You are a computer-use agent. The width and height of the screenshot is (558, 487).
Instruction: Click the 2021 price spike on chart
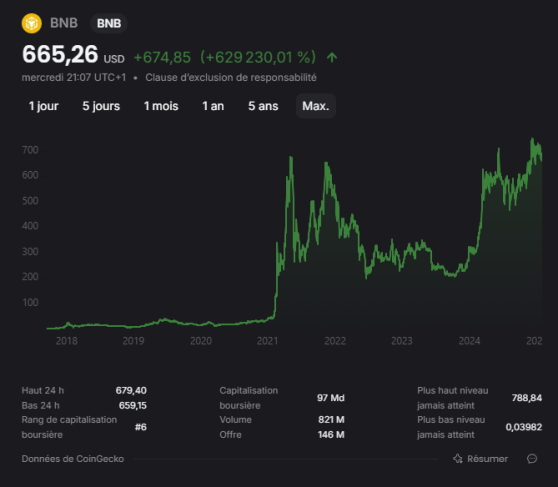pyautogui.click(x=291, y=158)
